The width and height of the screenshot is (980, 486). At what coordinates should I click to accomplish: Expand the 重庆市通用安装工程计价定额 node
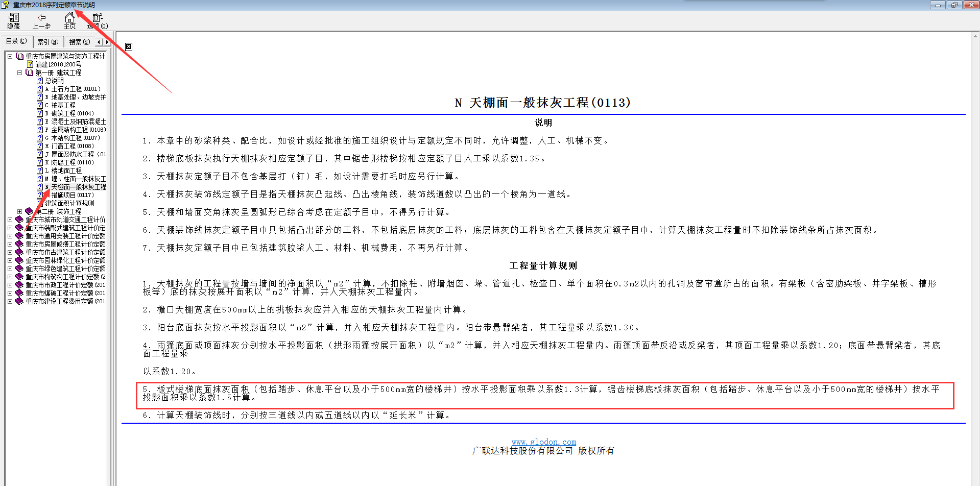[10, 236]
